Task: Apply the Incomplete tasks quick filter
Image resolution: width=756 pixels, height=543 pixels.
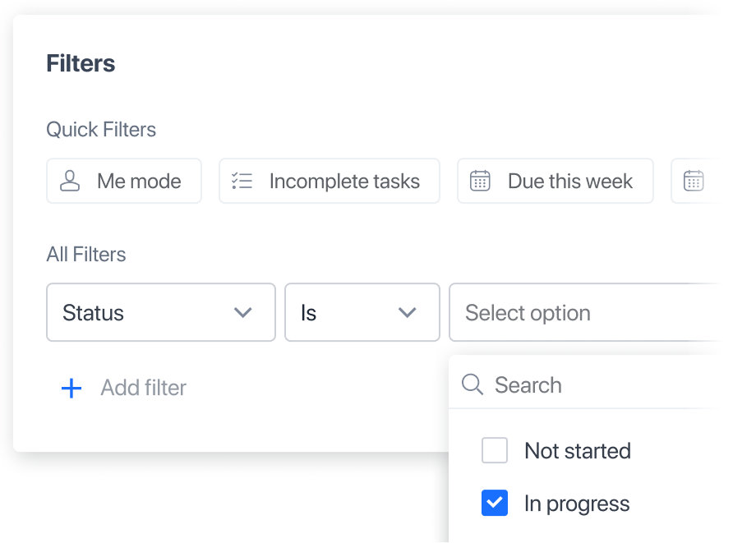Action: coord(330,182)
